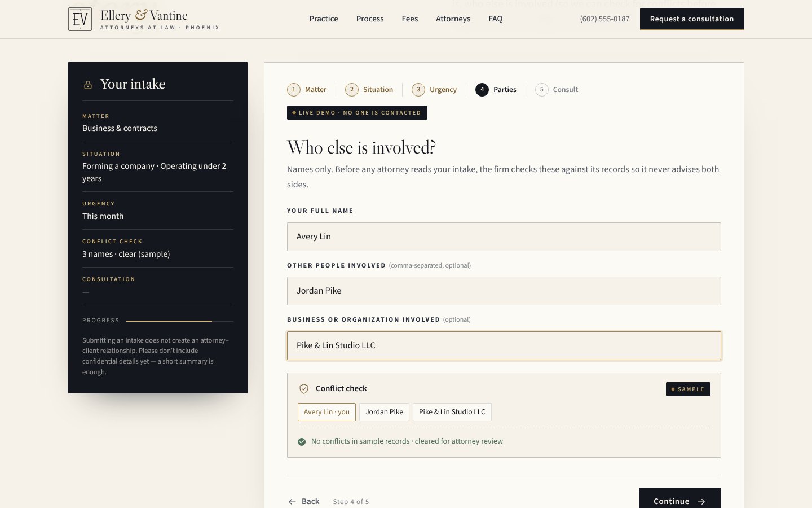Click the No conflicts in sample records message
The height and width of the screenshot is (508, 812).
[x=407, y=441]
